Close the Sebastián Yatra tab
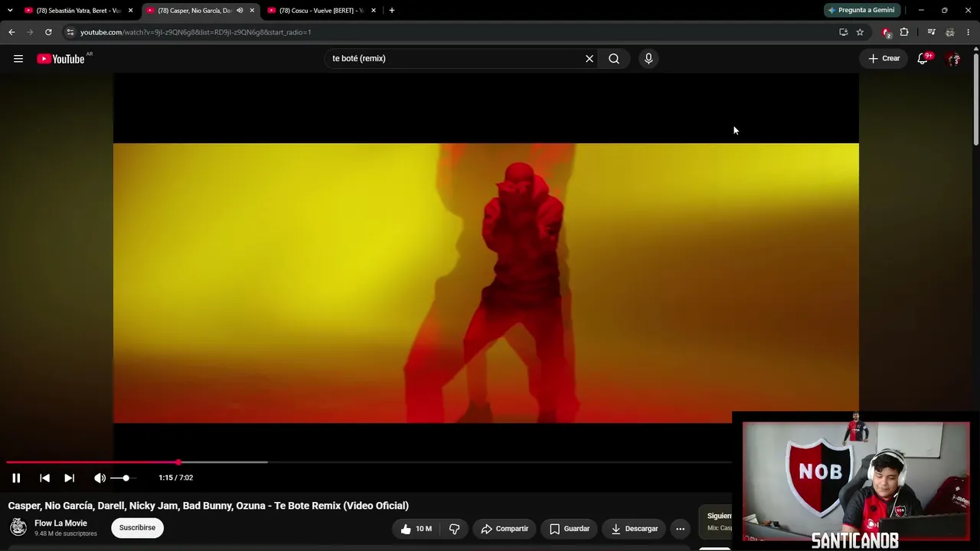Screen dimensions: 980x551 pyautogui.click(x=130, y=11)
